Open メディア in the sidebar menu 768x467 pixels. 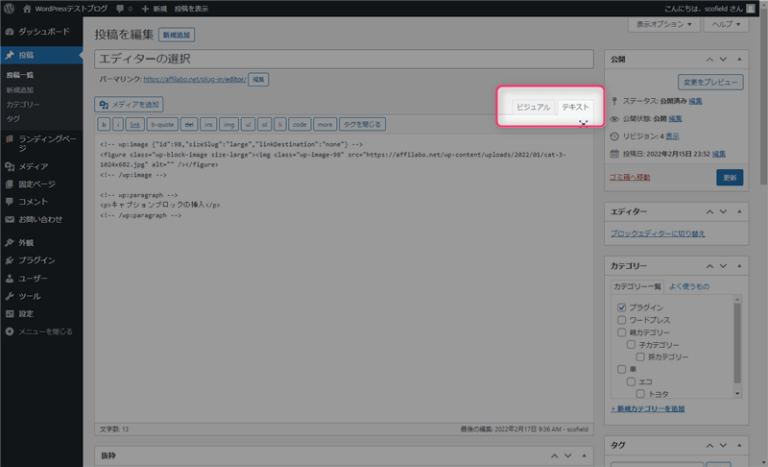33,166
